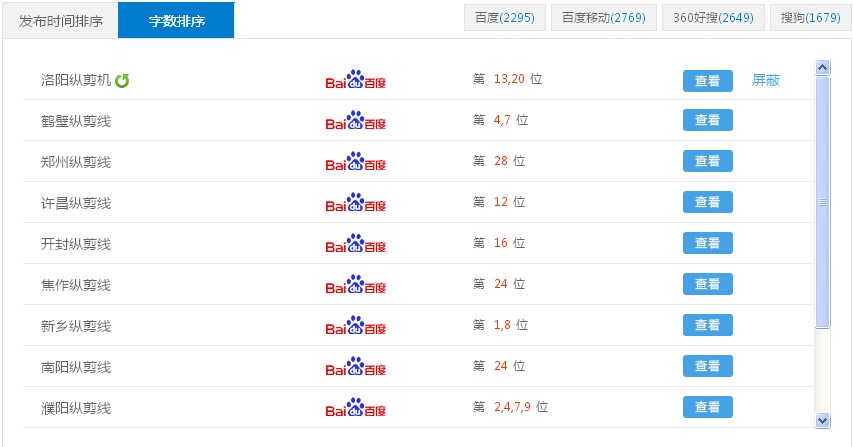
Task: Select keyword text 新乡纵剪线
Action: coord(76,326)
